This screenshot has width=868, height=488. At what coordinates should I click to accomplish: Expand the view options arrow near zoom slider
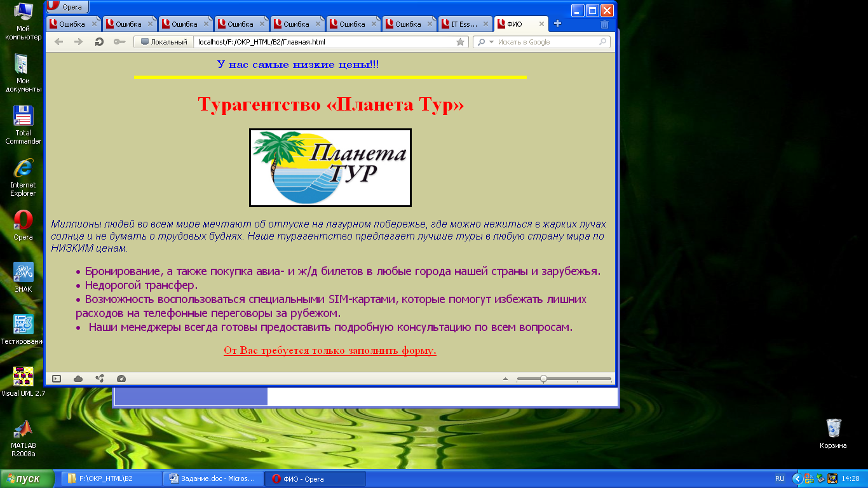point(505,379)
